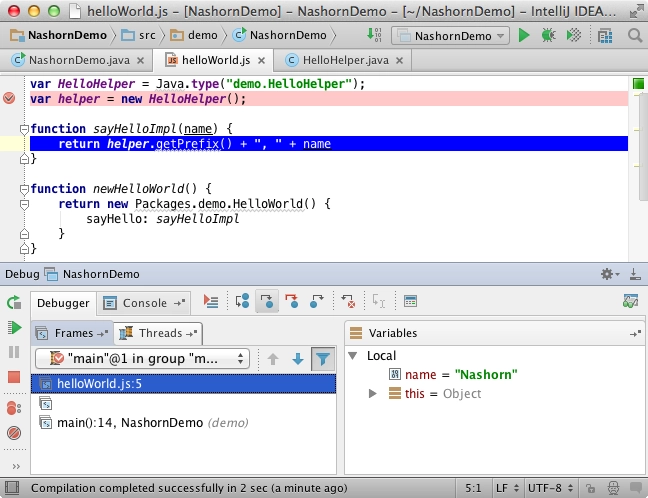
Task: Click the Drop Frame icon
Action: (348, 301)
